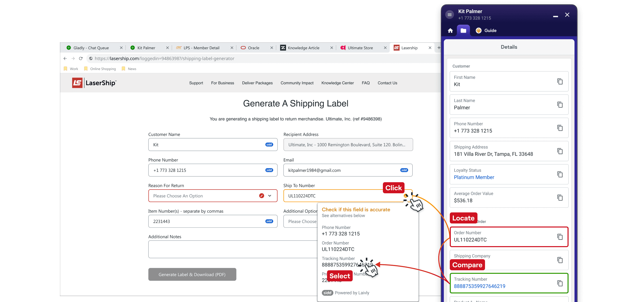Open the hamburger menu in Kit Palmer panel

(x=450, y=15)
